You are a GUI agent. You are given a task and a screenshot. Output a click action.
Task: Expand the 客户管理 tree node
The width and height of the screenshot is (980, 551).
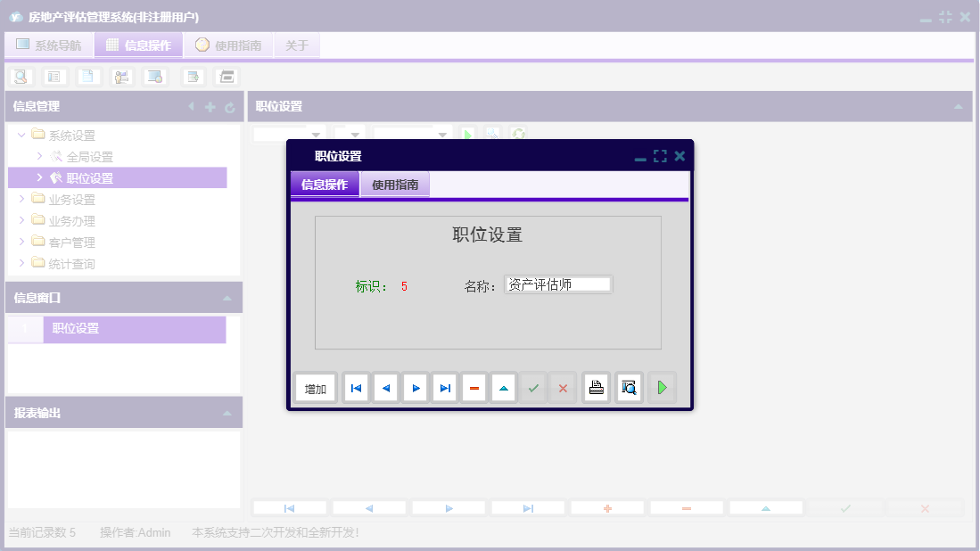(21, 242)
